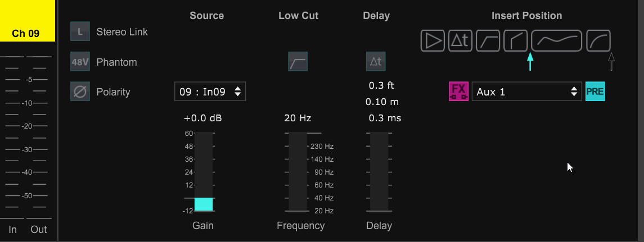Click the Phantom label text

(x=116, y=62)
